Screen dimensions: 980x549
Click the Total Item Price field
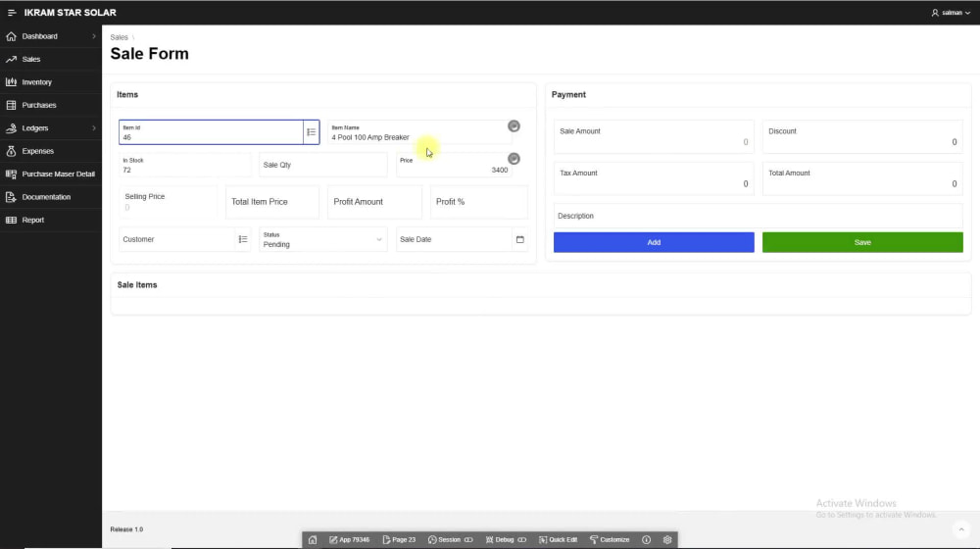pos(271,202)
